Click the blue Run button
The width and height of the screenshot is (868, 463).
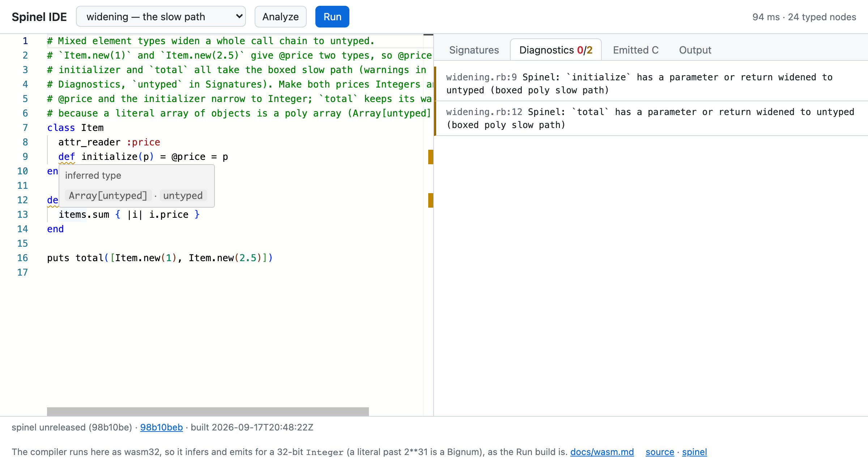pos(332,17)
